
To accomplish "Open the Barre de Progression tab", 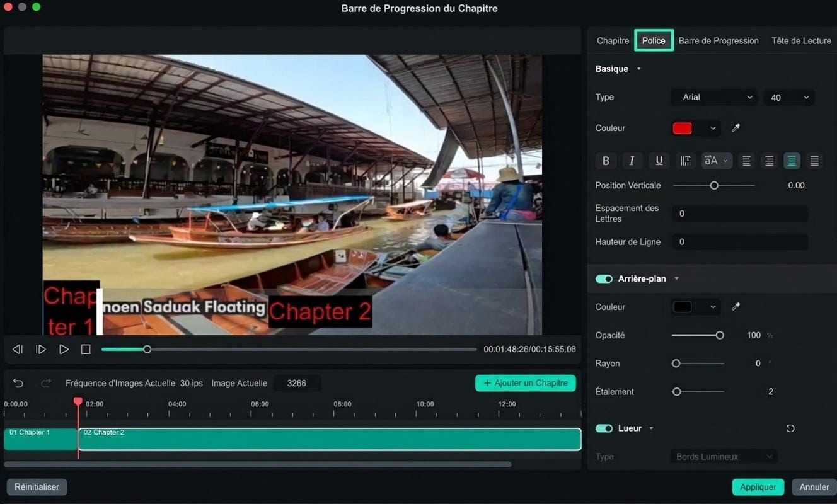I will 719,40.
